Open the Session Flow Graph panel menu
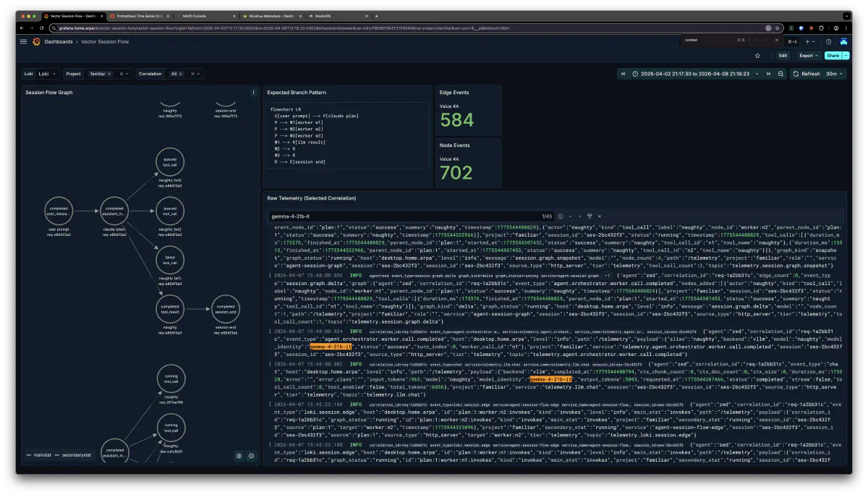Screen dimensions: 868x495 [253, 93]
